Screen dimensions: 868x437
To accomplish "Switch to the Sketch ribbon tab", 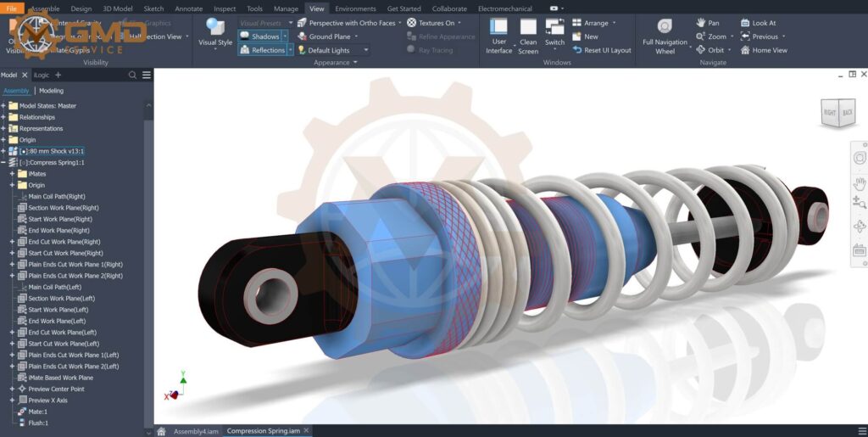I will point(154,8).
